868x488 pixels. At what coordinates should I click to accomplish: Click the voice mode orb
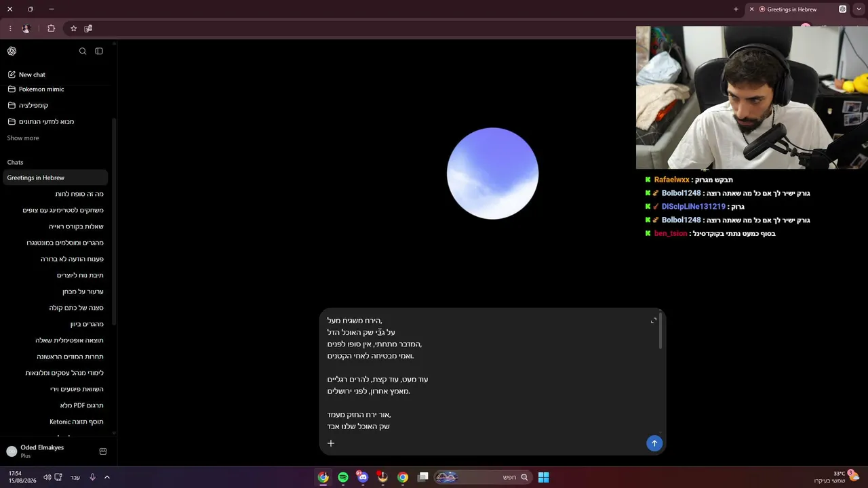tap(492, 174)
